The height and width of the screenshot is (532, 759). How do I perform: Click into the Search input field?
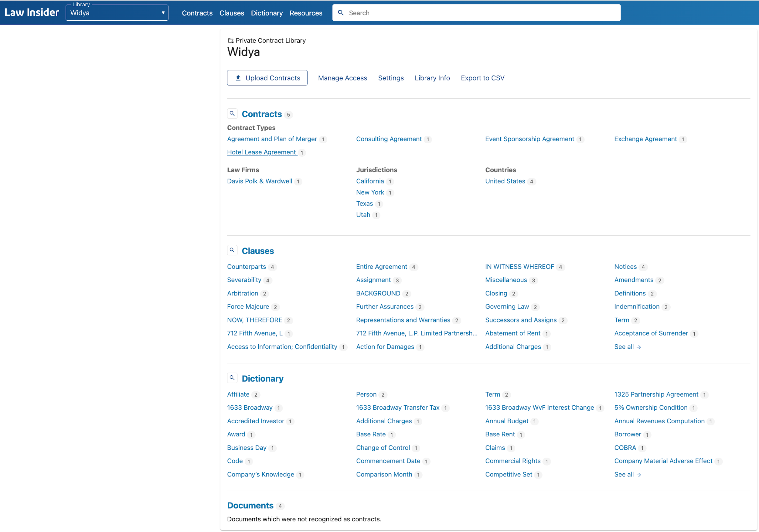pyautogui.click(x=476, y=13)
